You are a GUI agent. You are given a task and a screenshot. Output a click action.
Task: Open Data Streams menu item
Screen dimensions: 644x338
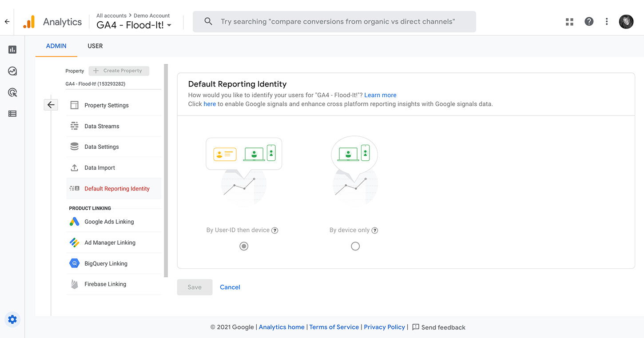click(x=114, y=126)
